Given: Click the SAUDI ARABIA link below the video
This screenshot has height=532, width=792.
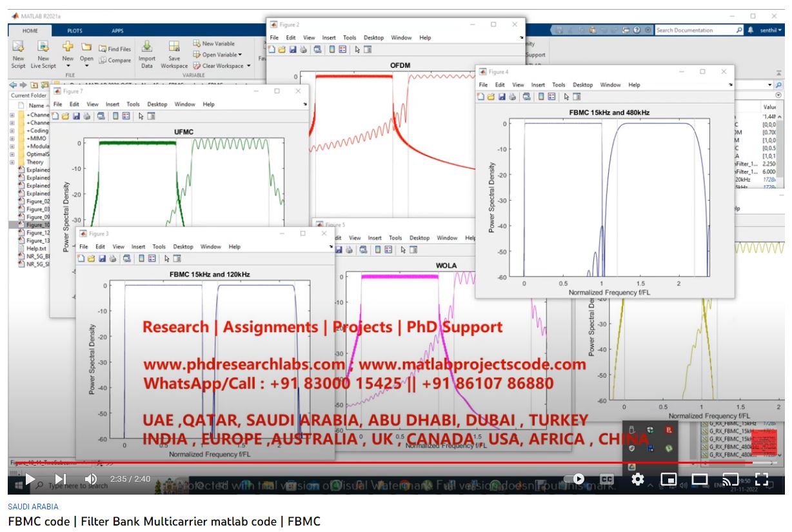Looking at the screenshot, I should tap(32, 507).
